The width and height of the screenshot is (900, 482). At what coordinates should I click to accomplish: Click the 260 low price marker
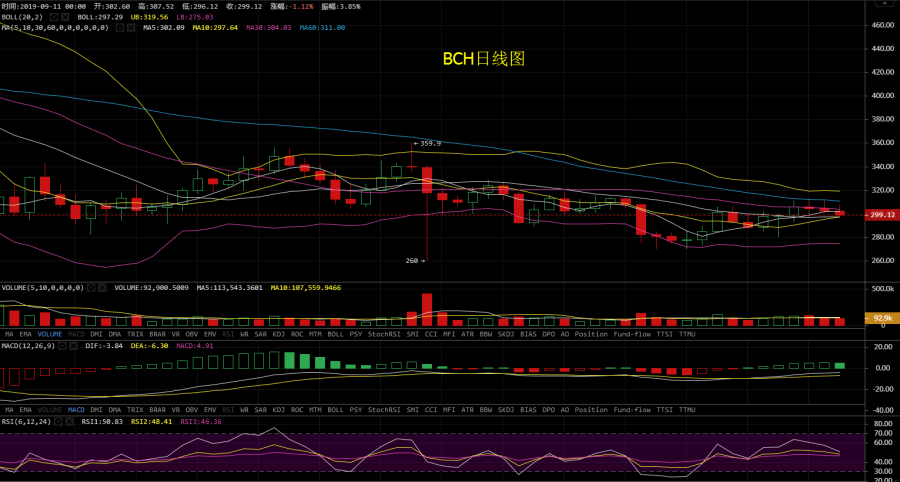click(412, 261)
